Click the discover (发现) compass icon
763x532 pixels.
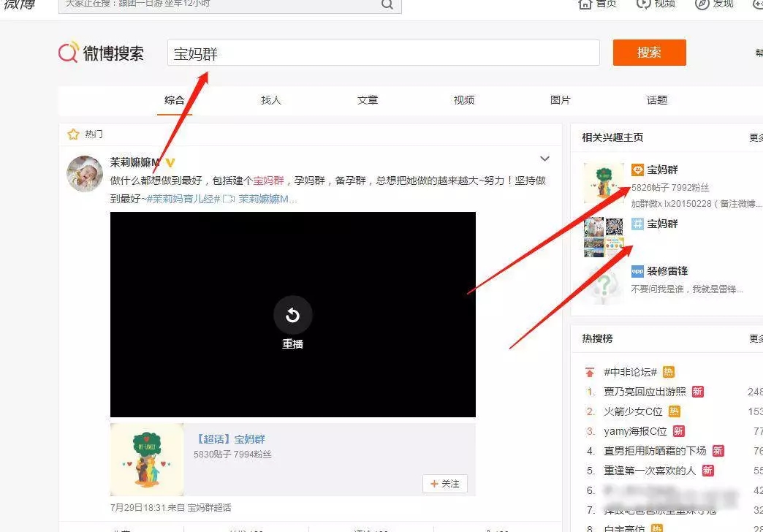tap(702, 4)
